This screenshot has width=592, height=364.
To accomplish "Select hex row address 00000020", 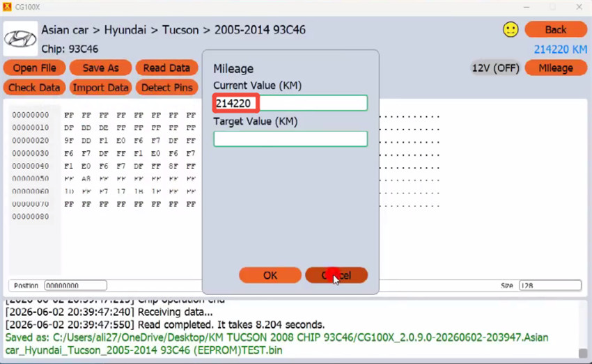I will 31,141.
